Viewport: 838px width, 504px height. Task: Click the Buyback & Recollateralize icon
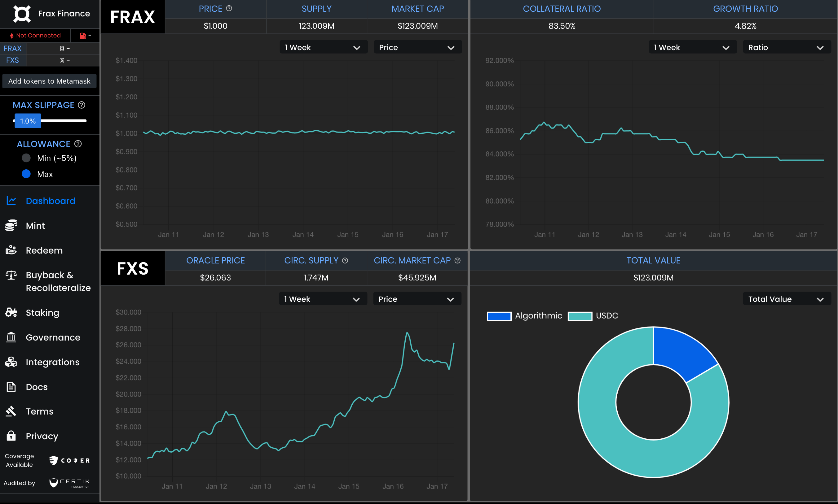11,275
